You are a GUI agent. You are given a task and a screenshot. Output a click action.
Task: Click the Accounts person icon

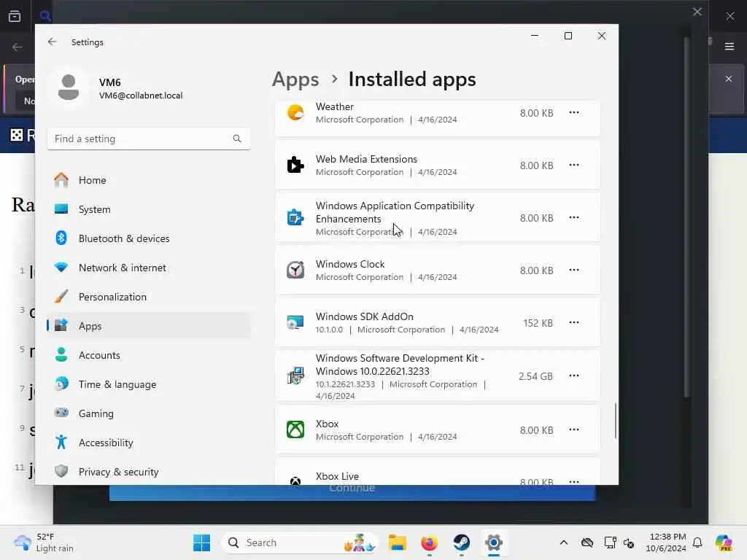[61, 354]
